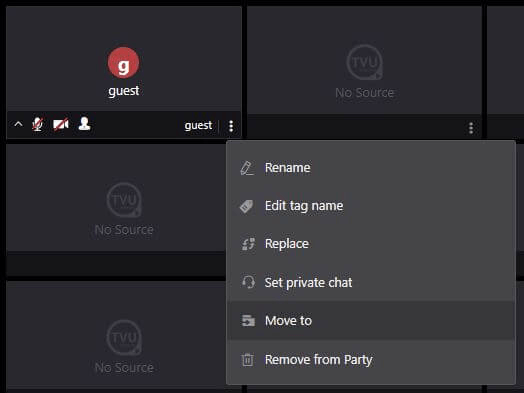
Task: Click the Replace swap icon
Action: point(248,244)
